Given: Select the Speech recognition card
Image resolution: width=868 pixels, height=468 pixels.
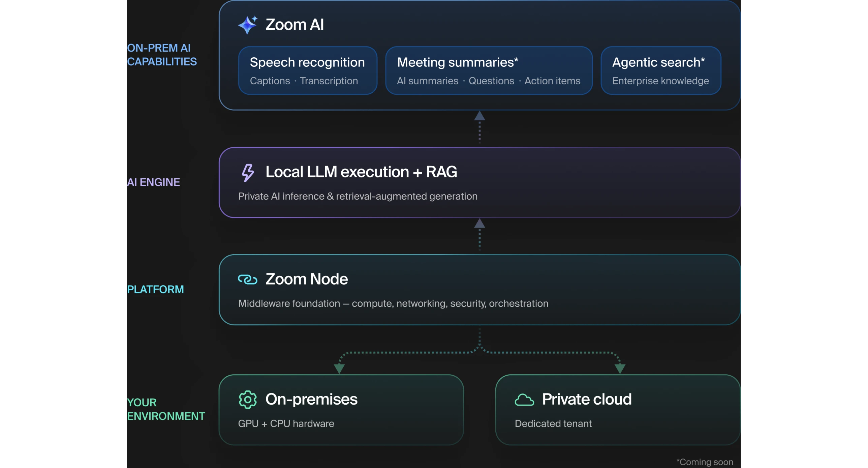Looking at the screenshot, I should (x=308, y=70).
